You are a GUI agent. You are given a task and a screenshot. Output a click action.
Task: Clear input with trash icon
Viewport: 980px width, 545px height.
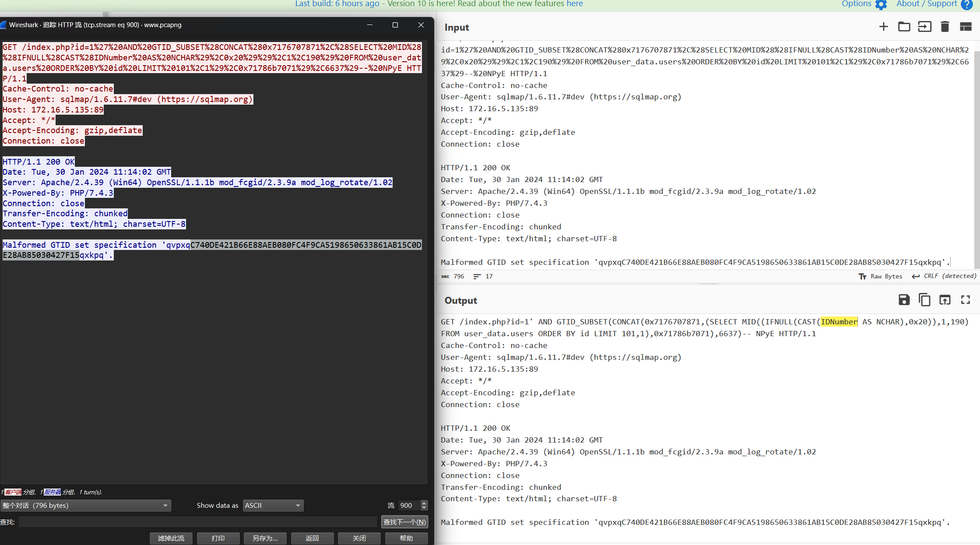pyautogui.click(x=945, y=27)
